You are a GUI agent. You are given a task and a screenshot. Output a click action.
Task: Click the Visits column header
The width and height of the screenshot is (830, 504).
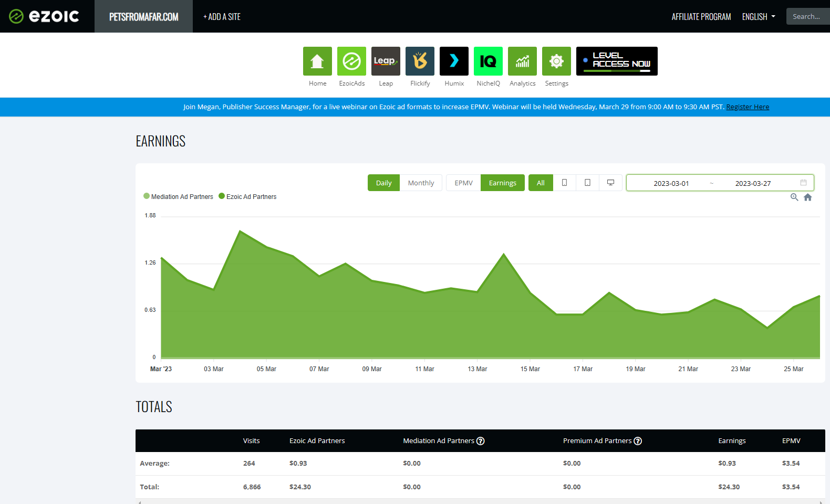(x=251, y=441)
